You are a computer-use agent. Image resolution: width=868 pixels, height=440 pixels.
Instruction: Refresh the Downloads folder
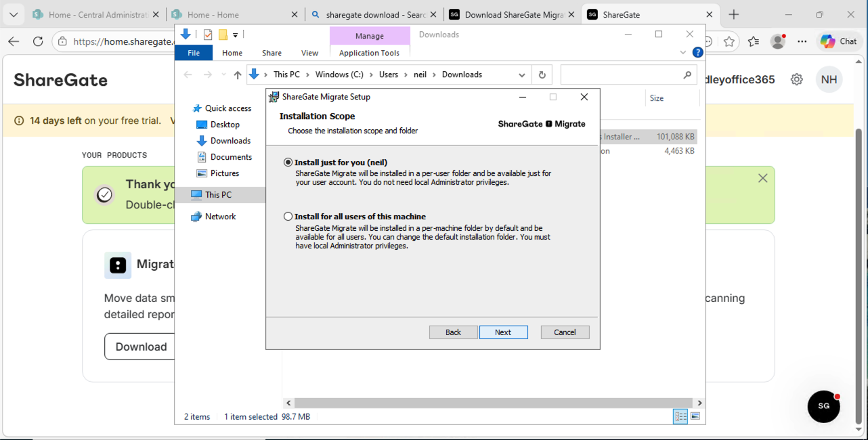(542, 75)
